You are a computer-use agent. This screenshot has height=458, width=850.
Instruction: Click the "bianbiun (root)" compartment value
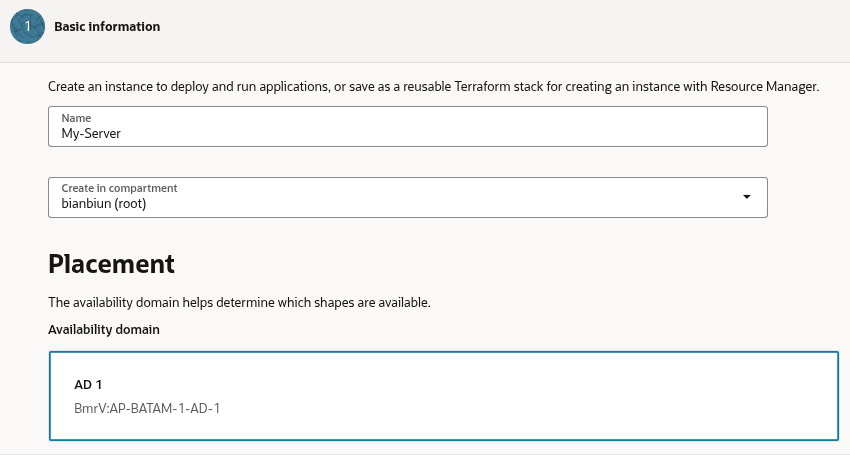coord(104,203)
